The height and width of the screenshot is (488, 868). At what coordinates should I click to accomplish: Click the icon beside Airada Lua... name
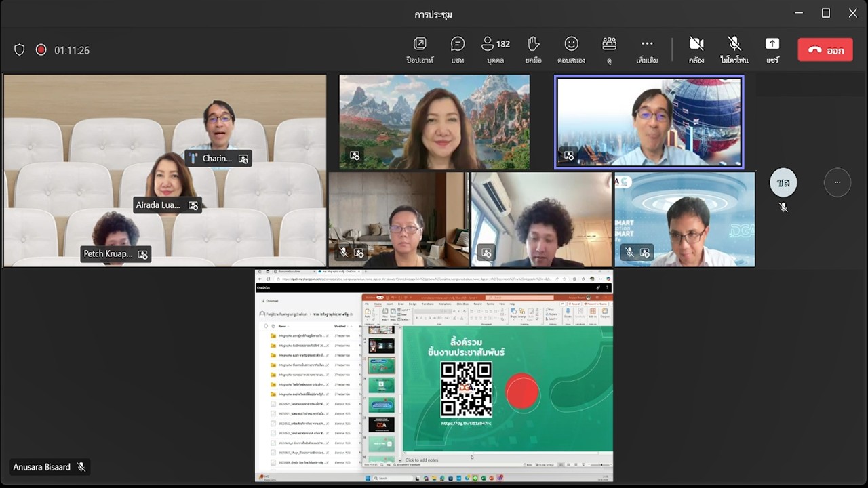point(193,205)
